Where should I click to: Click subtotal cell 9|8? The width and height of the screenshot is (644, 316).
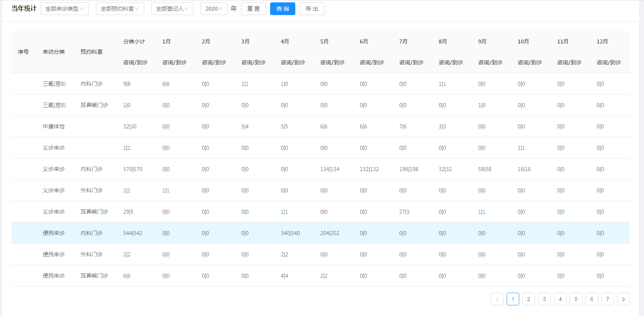pos(127,84)
